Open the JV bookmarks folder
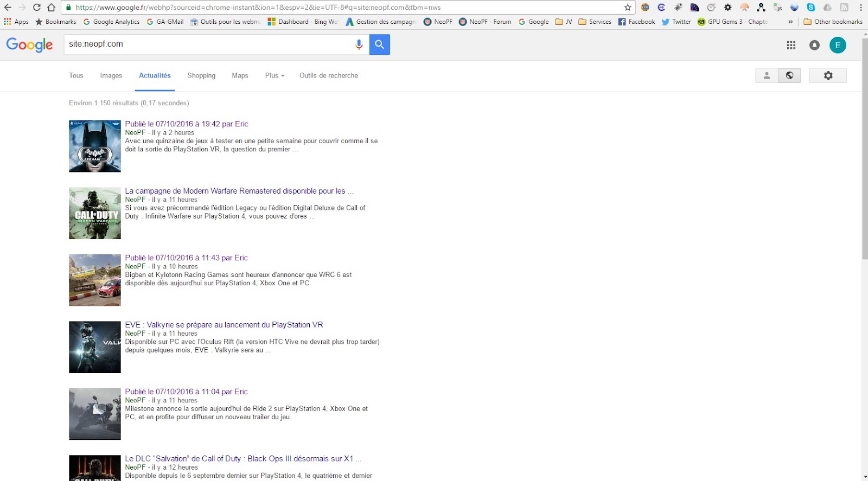This screenshot has width=868, height=481. point(564,22)
